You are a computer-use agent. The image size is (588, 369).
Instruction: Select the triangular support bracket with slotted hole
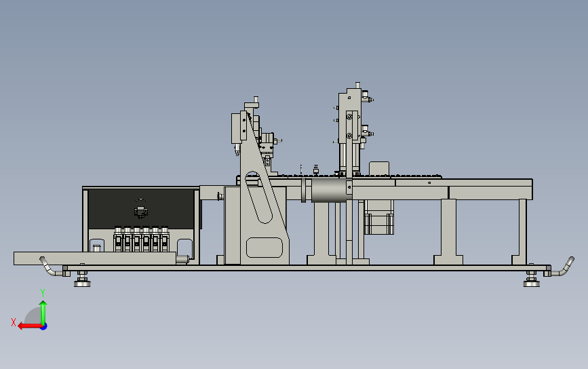point(263,187)
